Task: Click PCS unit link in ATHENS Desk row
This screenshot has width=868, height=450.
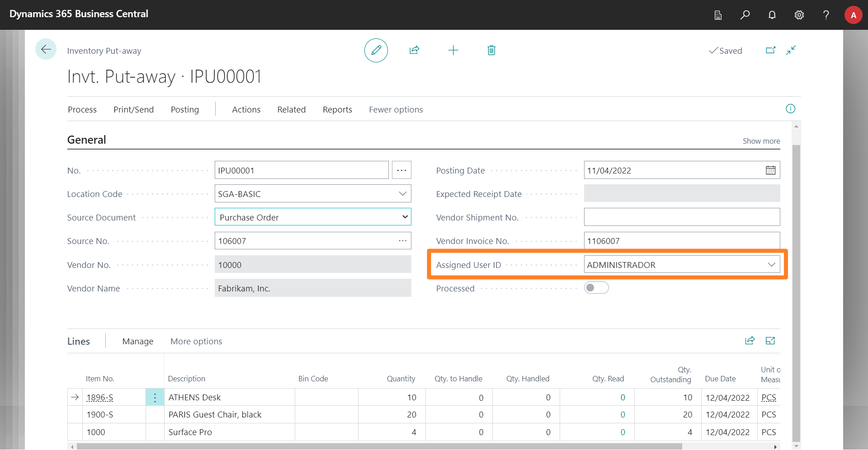Action: pyautogui.click(x=769, y=398)
